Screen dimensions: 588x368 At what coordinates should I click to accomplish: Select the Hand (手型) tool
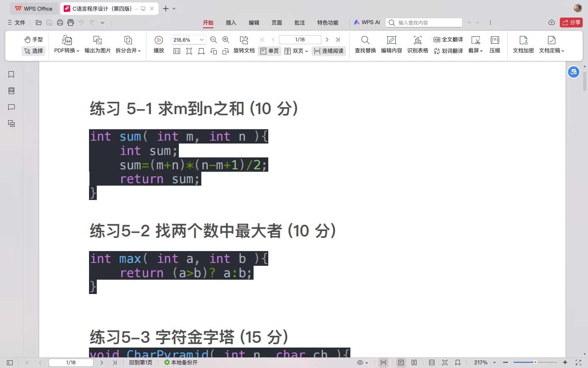point(33,40)
